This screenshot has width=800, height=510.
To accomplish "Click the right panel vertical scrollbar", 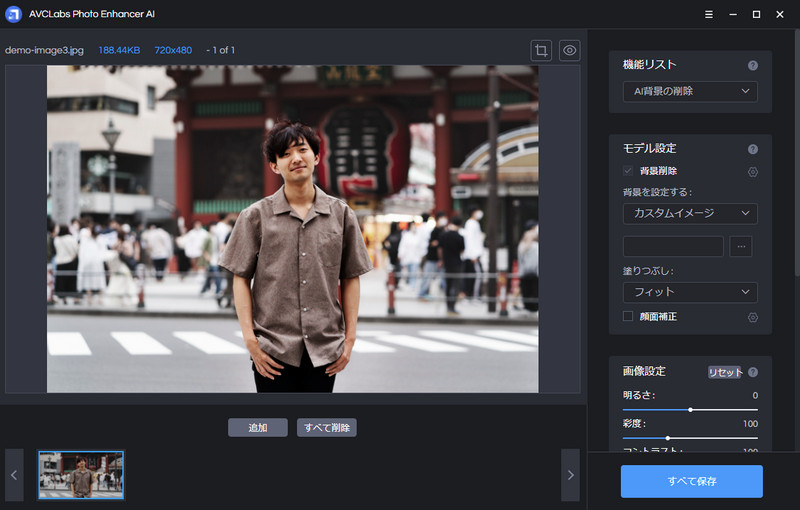I will pyautogui.click(x=797, y=153).
